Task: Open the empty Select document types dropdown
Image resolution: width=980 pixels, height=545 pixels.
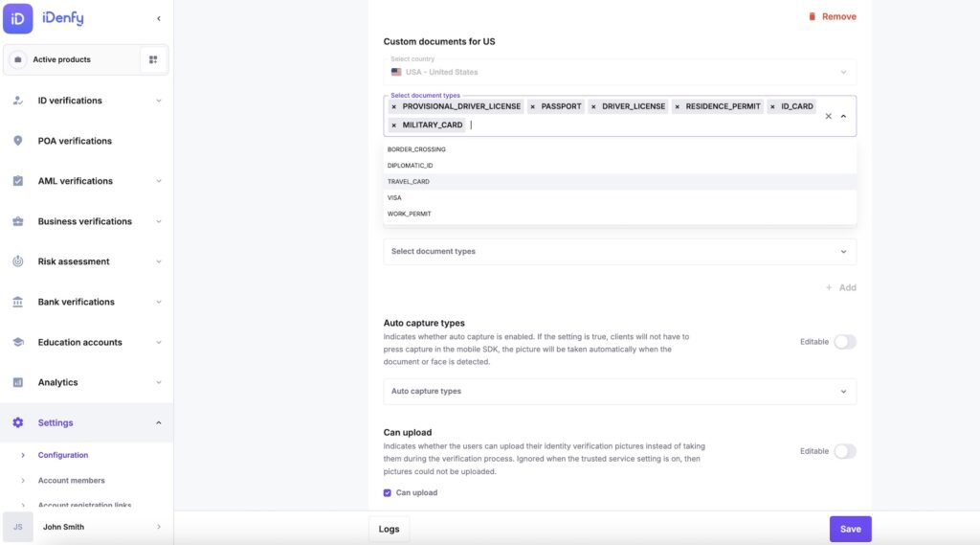Action: (619, 252)
